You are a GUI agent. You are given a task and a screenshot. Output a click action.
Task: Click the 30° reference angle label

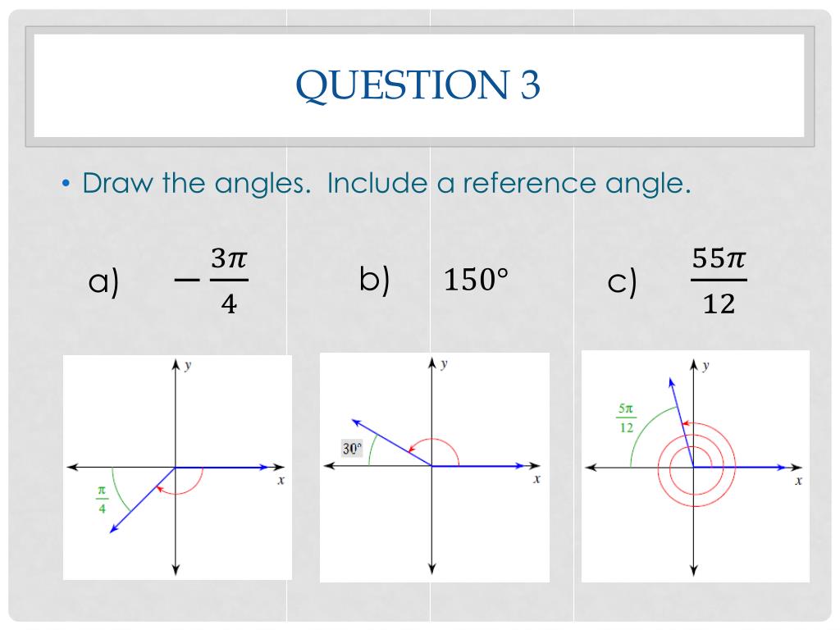point(352,448)
